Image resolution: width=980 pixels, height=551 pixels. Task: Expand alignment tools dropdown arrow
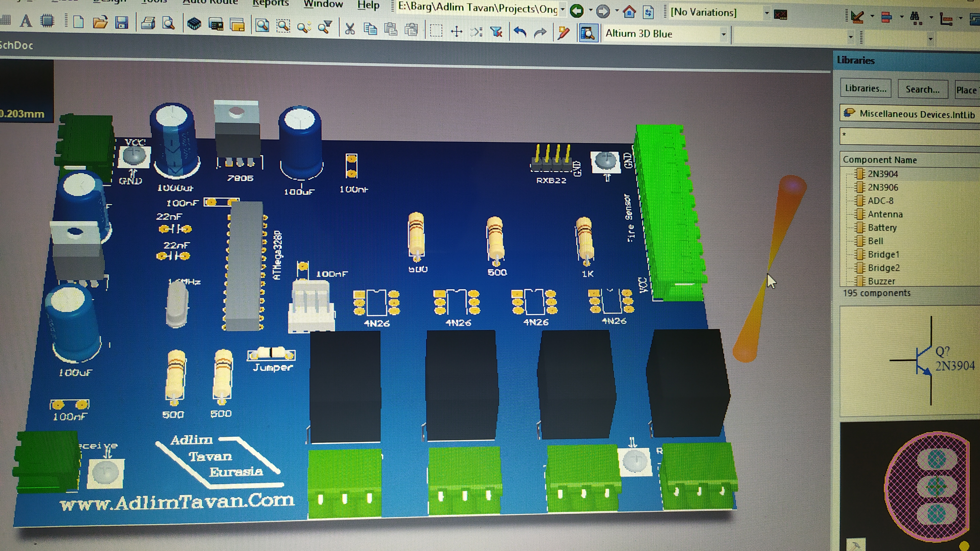pos(901,17)
